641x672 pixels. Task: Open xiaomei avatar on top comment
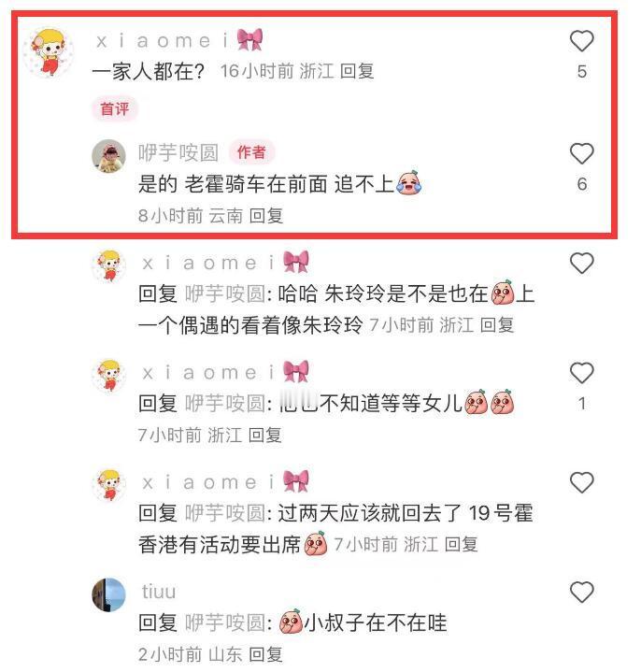tap(48, 52)
